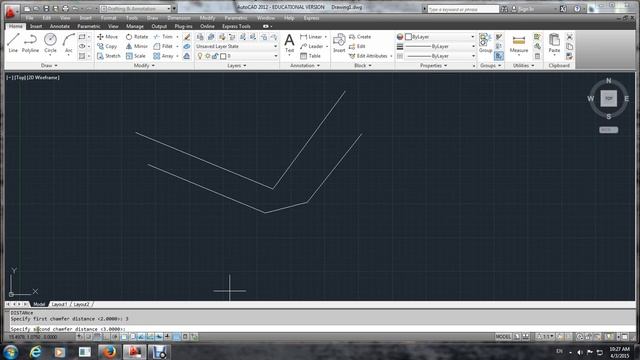Click the Plot printer icon in quick access
Image resolution: width=640 pixels, height=360 pixels.
coord(65,9)
